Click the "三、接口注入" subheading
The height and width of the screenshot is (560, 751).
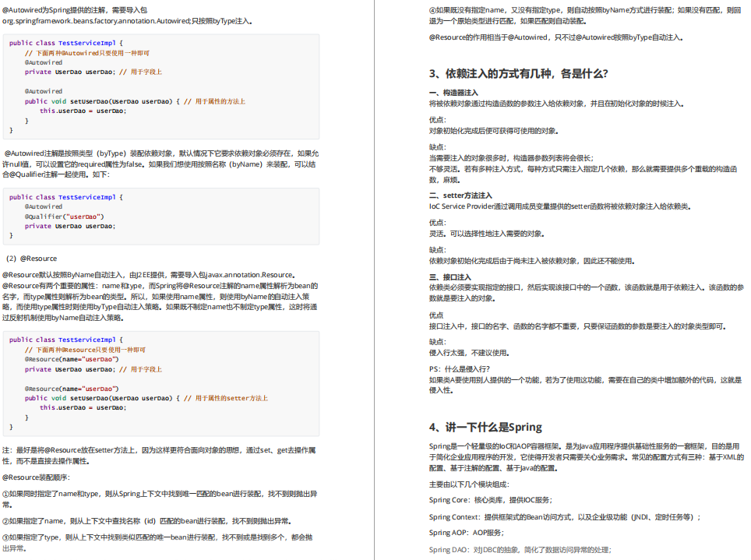point(450,277)
